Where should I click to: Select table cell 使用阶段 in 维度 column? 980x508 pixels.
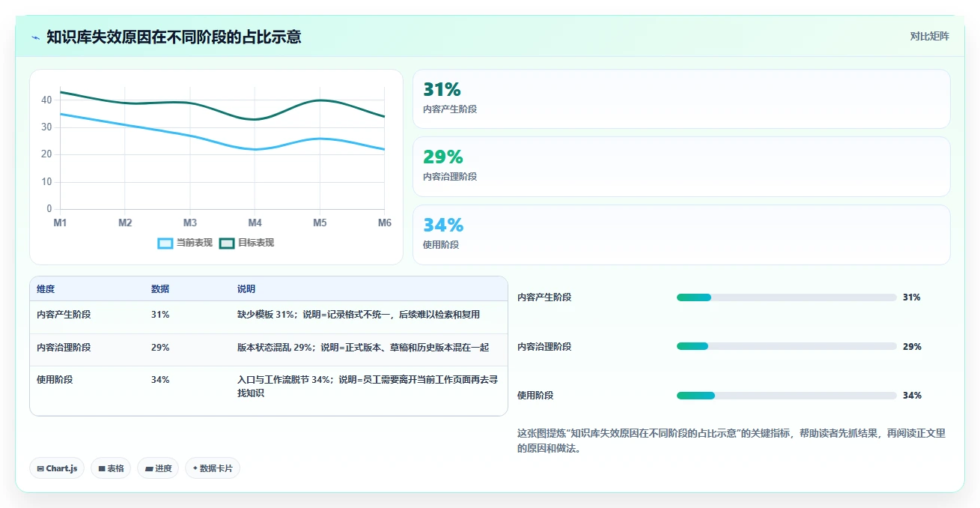[x=55, y=380]
